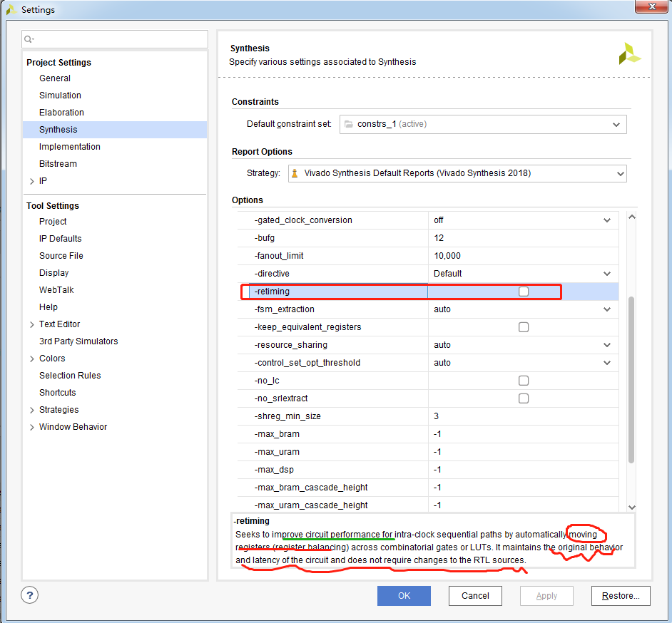
Task: Expand the Colors tree node
Action: pyautogui.click(x=31, y=359)
